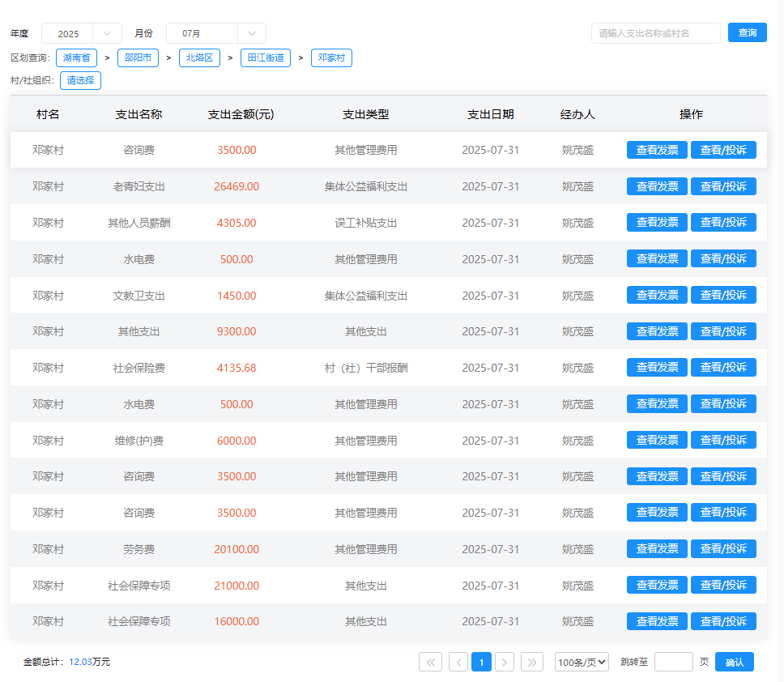Click the jump-to page number input
The image size is (784, 682).
pyautogui.click(x=673, y=662)
